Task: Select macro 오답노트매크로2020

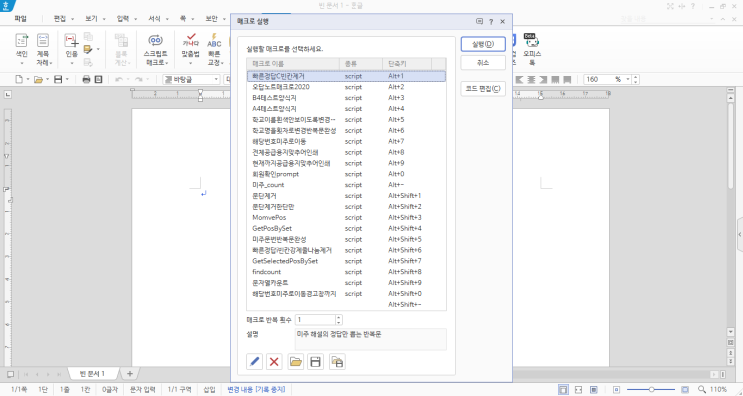Action: 346,87
